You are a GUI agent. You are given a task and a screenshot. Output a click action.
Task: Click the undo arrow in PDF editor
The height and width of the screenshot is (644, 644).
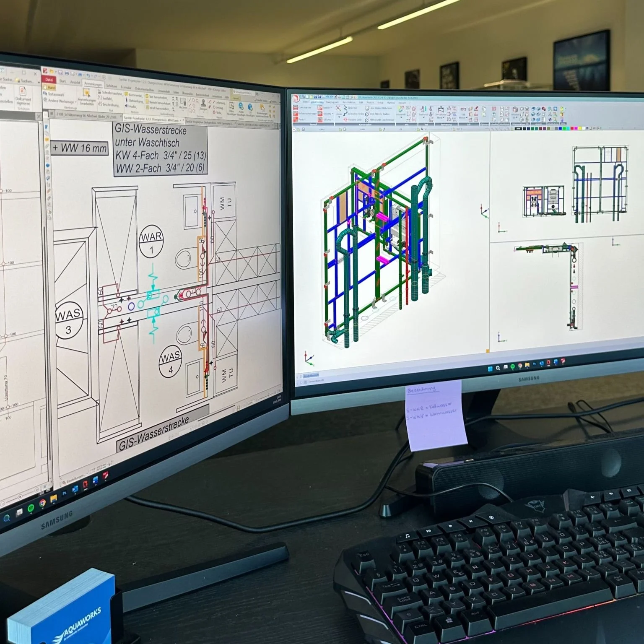coord(88,75)
